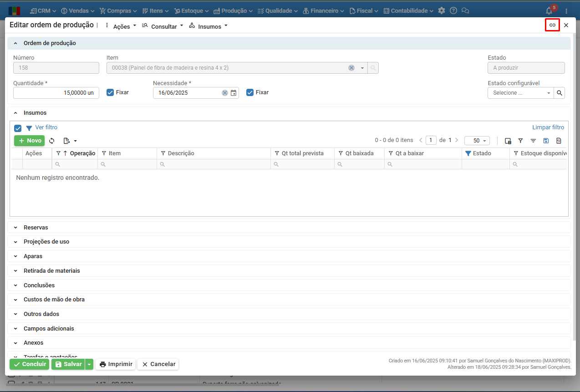This screenshot has height=392, width=580.
Task: Click the notifications bell icon
Action: coord(549,10)
